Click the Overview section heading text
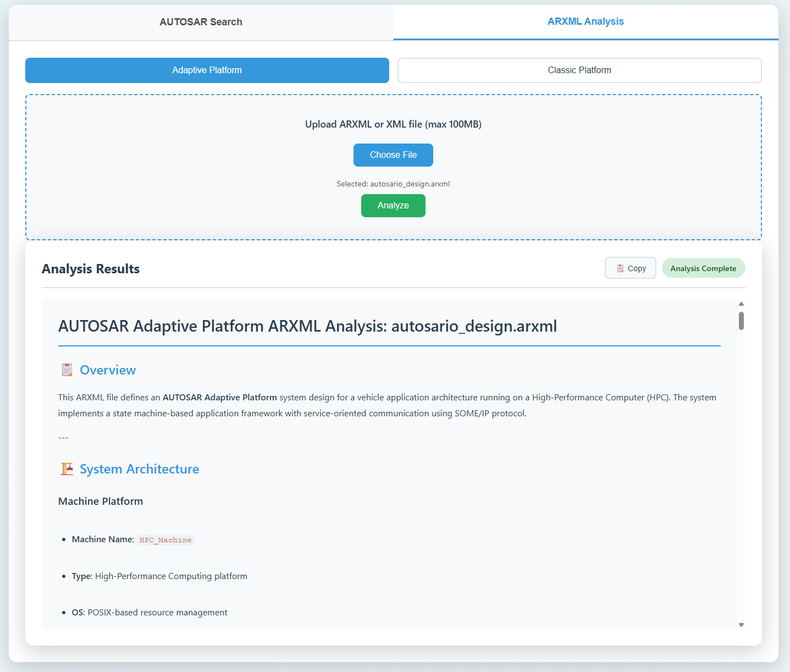 pos(108,370)
